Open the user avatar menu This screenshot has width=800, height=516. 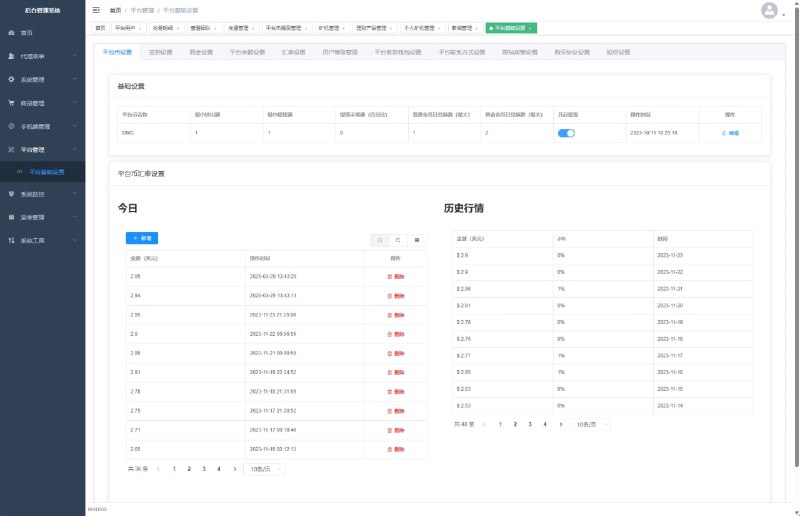[768, 10]
